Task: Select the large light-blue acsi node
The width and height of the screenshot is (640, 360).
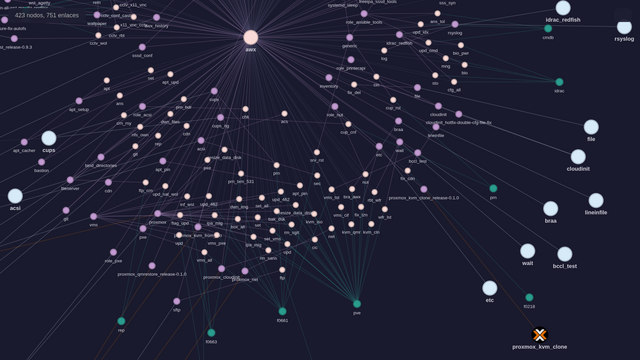Action: (x=15, y=196)
